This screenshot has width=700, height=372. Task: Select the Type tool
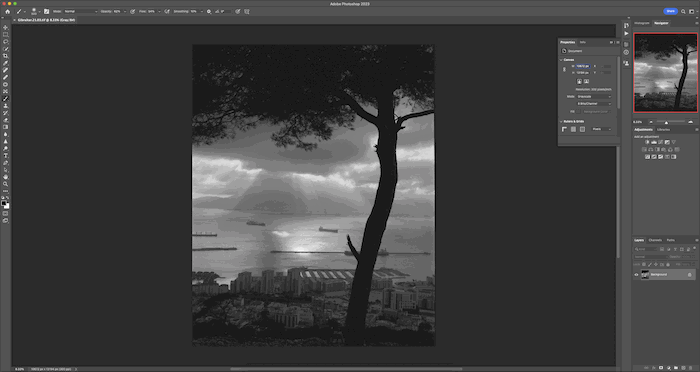pyautogui.click(x=5, y=156)
